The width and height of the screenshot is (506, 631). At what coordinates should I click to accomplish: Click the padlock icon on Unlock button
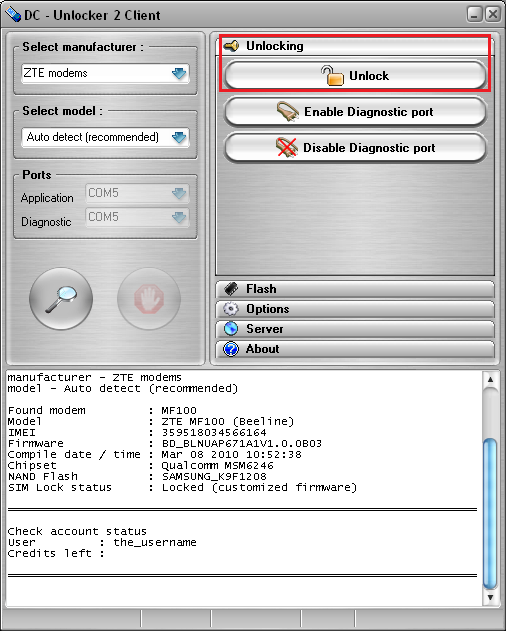tap(333, 76)
